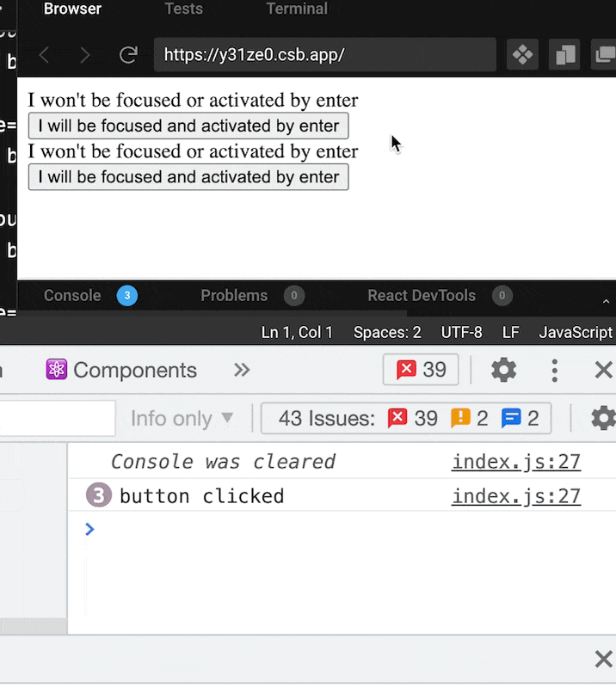Go forward in the CodeSandbox preview browser
Screen dimensions: 616x688
84,55
